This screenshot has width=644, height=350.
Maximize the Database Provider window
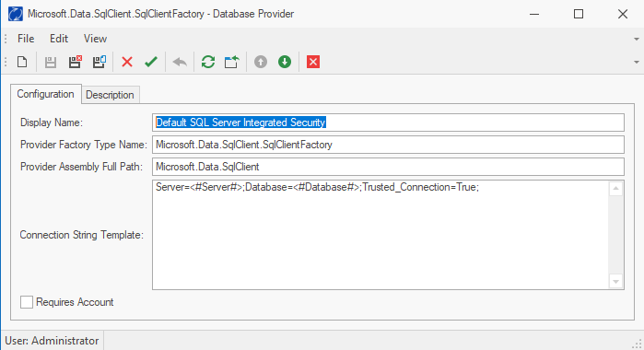tap(579, 14)
